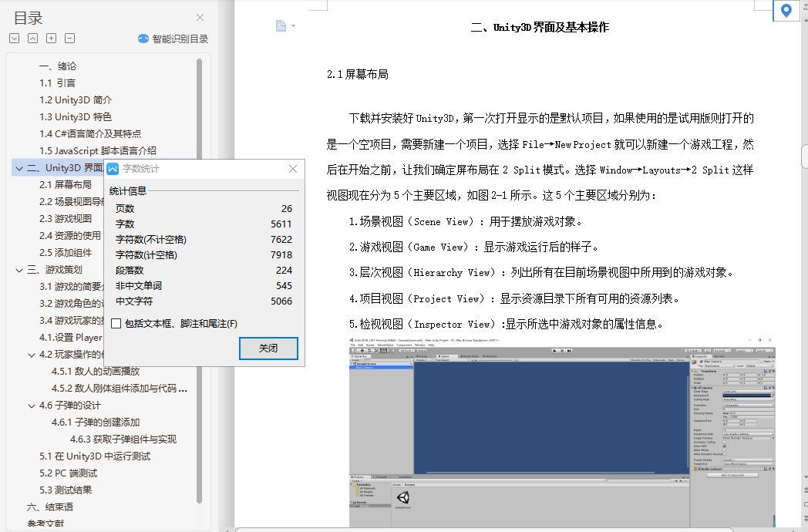Collapse the 二、Unity3D 界面 outline section
This screenshot has height=532, width=808.
click(x=19, y=168)
